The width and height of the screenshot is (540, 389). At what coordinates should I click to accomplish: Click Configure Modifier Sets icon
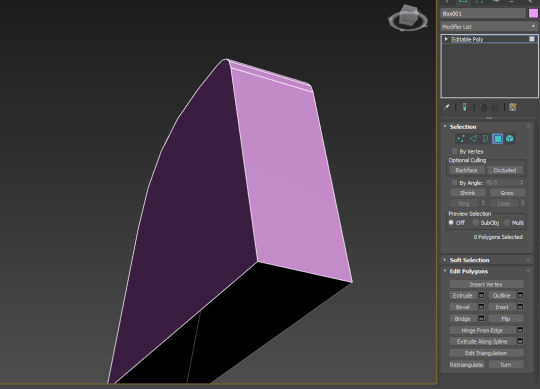pyautogui.click(x=513, y=107)
